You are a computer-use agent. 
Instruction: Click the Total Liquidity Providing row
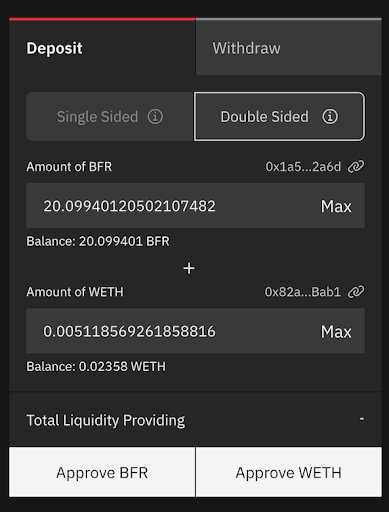(195, 420)
